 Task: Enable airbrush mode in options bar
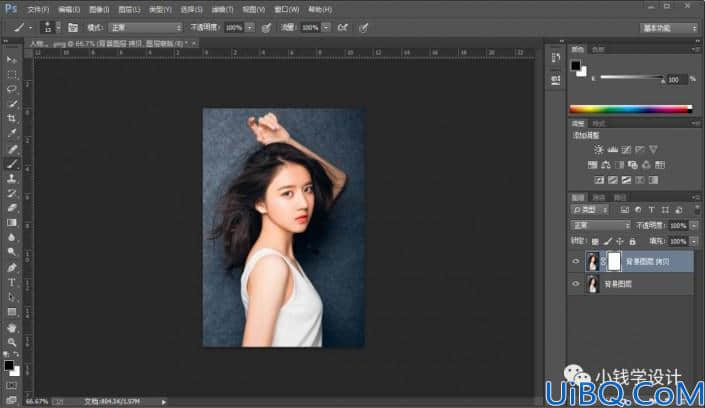tap(343, 28)
